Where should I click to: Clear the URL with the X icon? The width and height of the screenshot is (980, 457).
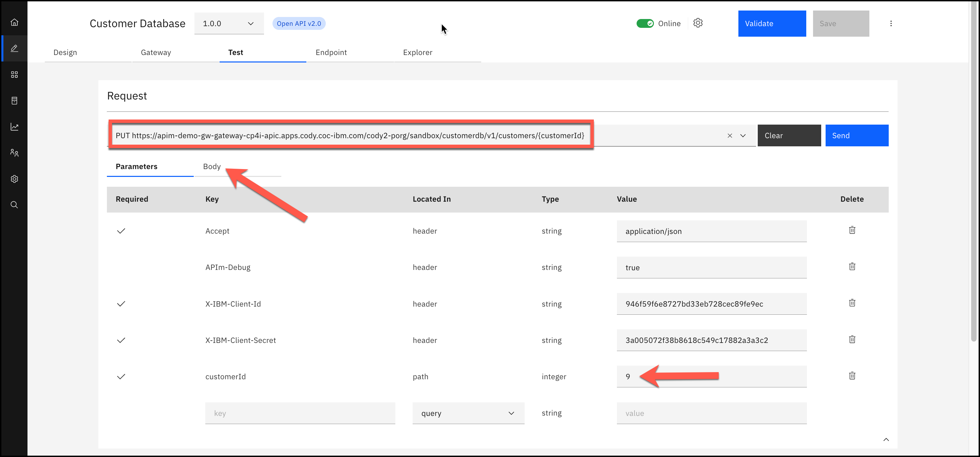tap(730, 135)
